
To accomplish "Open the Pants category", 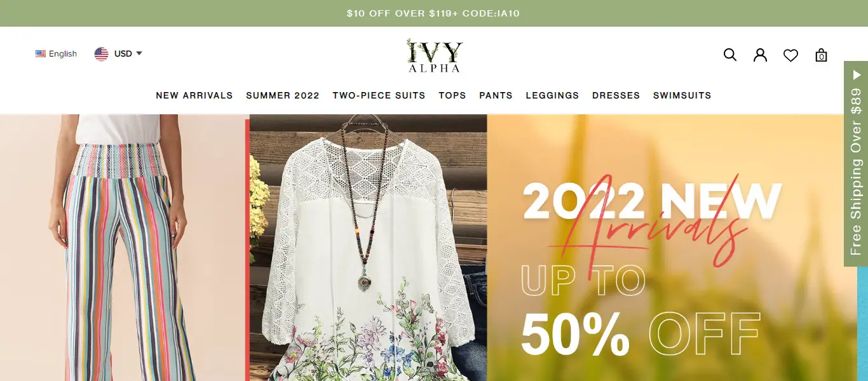I will [x=496, y=95].
